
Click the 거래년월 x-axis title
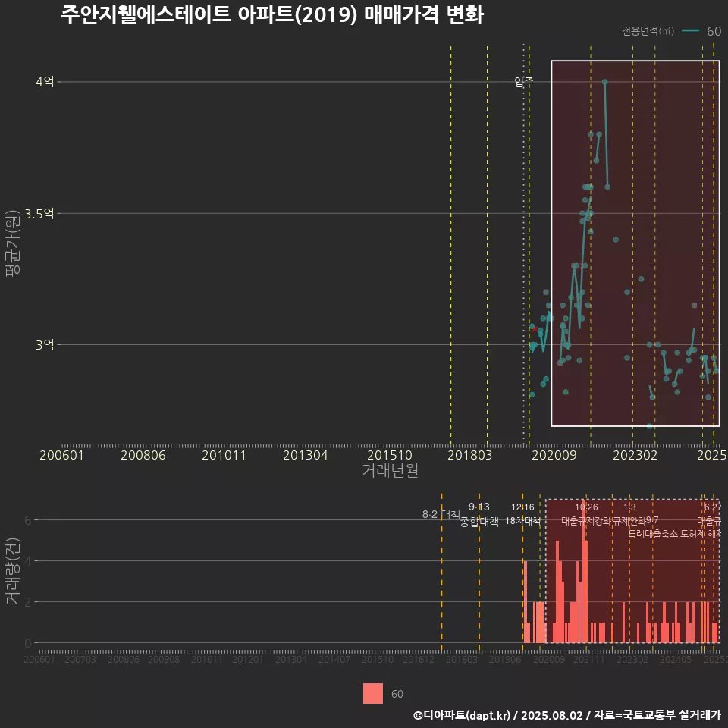tap(390, 470)
